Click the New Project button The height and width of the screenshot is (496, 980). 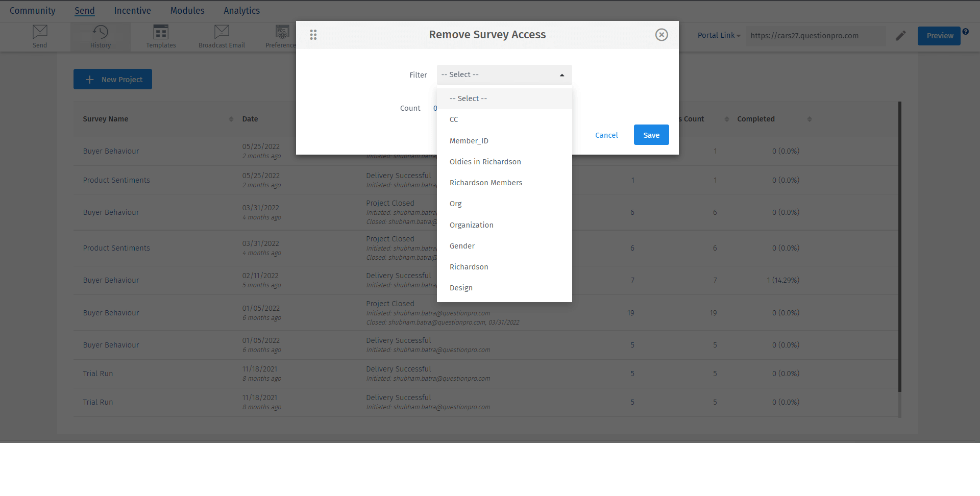[113, 80]
